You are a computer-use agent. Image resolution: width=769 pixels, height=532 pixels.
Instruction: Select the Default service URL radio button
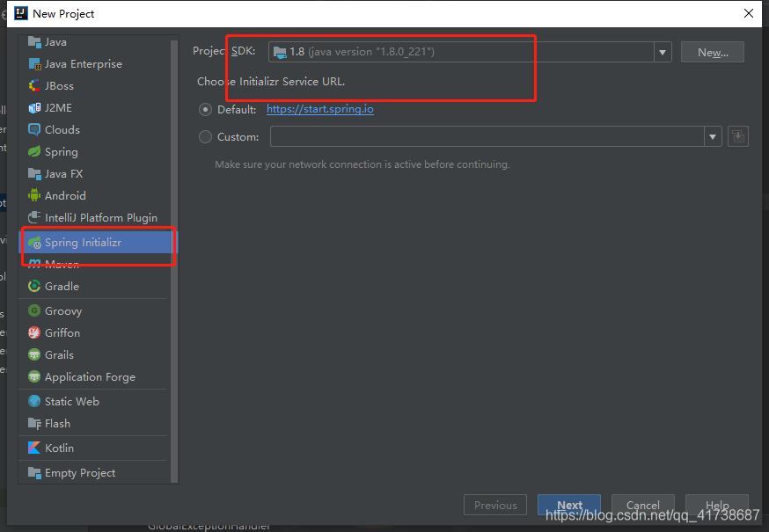pos(206,109)
